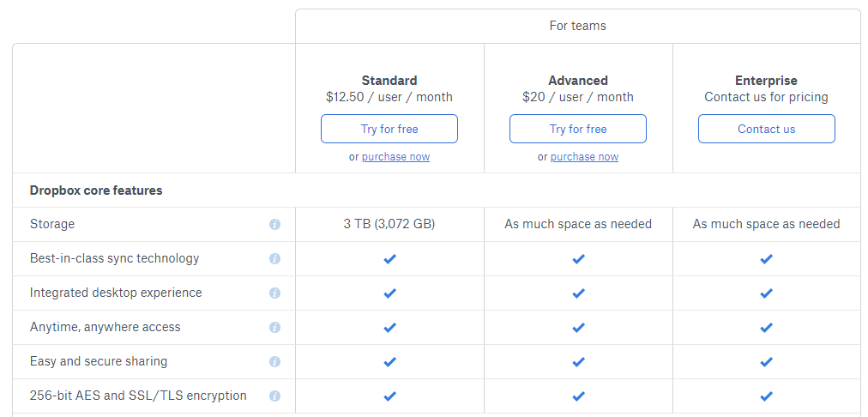Click Standard checkmark for Easy and secure sharing

coord(389,361)
